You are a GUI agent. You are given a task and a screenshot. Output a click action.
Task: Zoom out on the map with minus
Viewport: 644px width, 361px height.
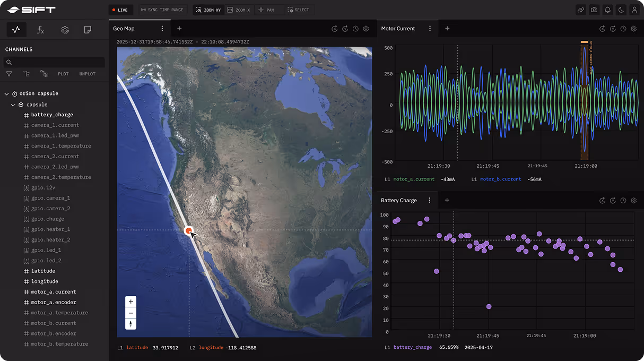[131, 313]
